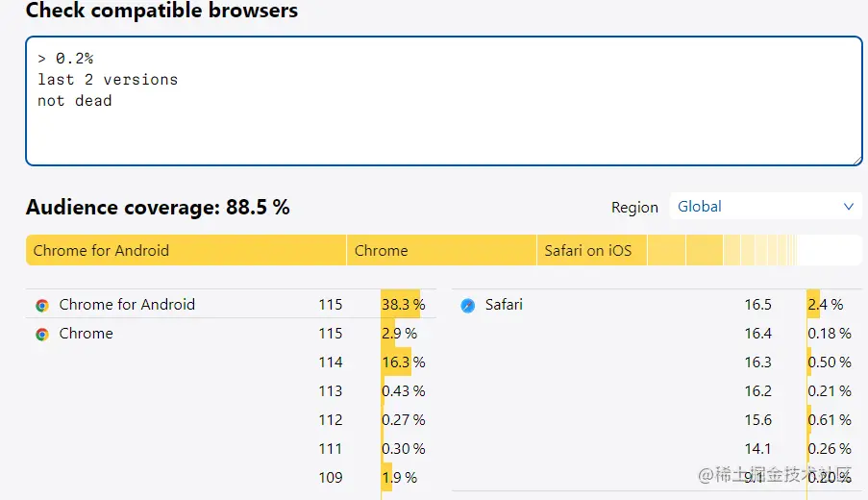Click the Chrome browser icon
The width and height of the screenshot is (868, 500).
42,334
